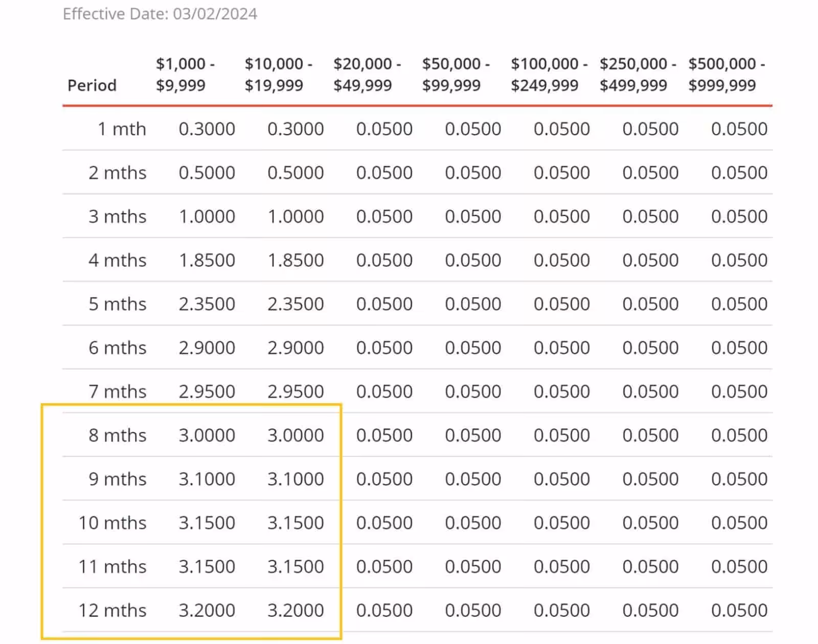Select the Effective Date 03/02/2024 text
The width and height of the screenshot is (818, 644).
(160, 14)
